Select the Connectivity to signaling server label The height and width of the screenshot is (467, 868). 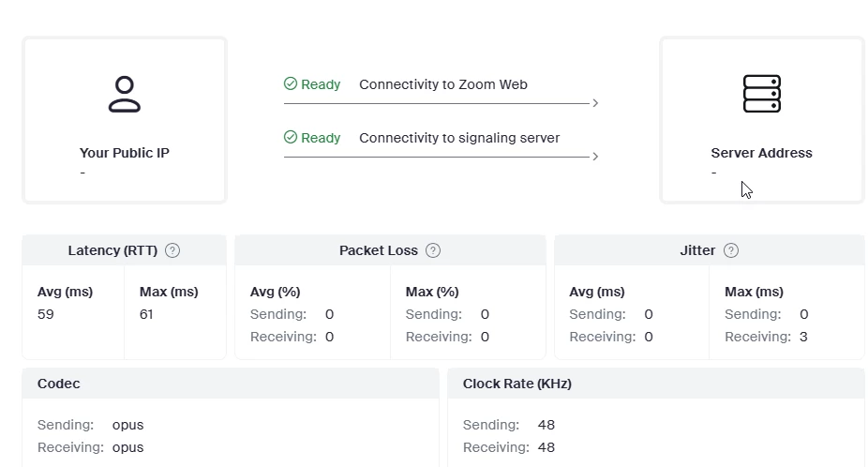pos(459,138)
